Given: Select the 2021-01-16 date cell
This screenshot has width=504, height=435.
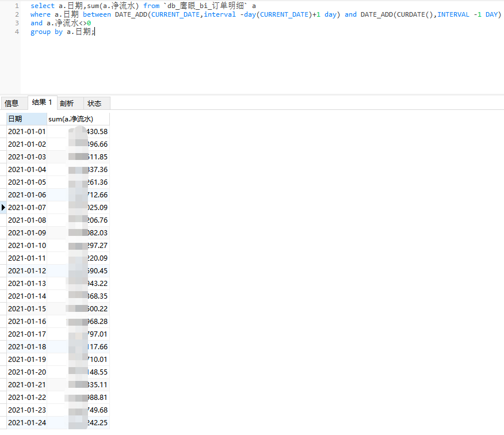Looking at the screenshot, I should tap(26, 322).
